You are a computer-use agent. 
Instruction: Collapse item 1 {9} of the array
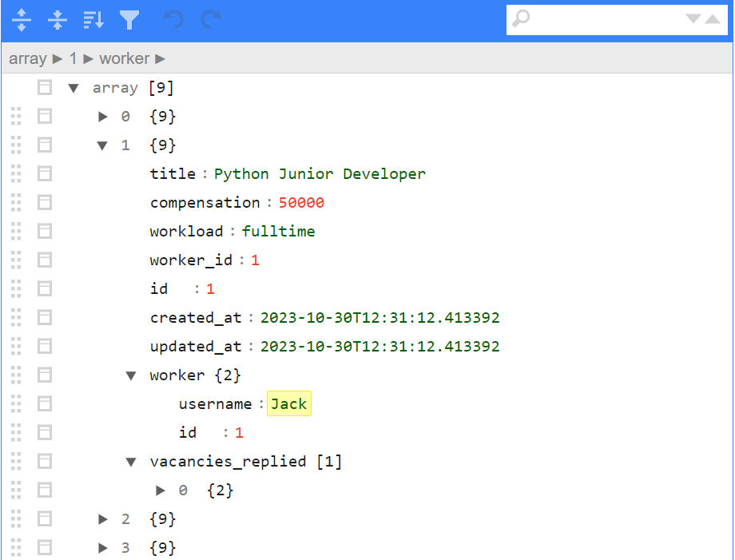(102, 145)
